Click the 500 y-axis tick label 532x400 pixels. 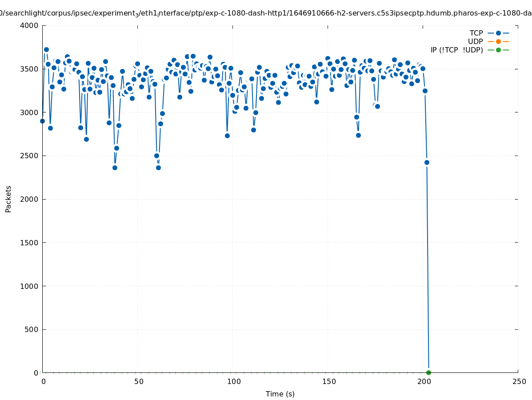[x=31, y=329]
